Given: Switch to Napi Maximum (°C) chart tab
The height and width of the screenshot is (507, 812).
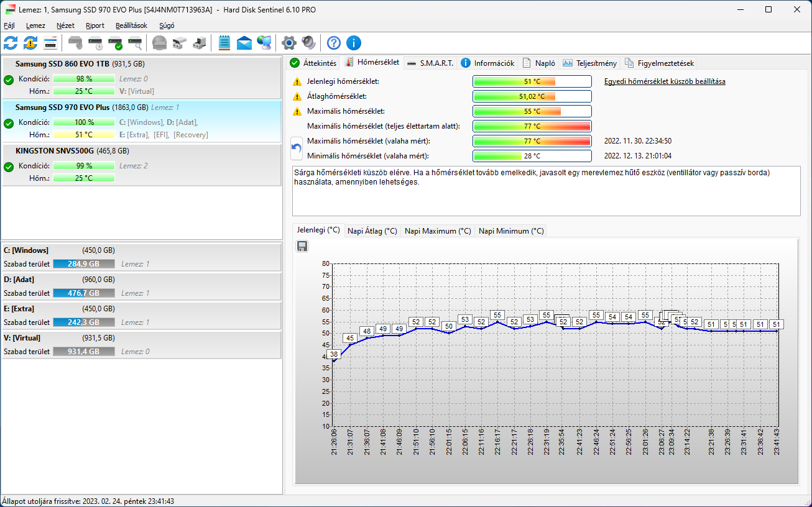Looking at the screenshot, I should click(x=438, y=231).
